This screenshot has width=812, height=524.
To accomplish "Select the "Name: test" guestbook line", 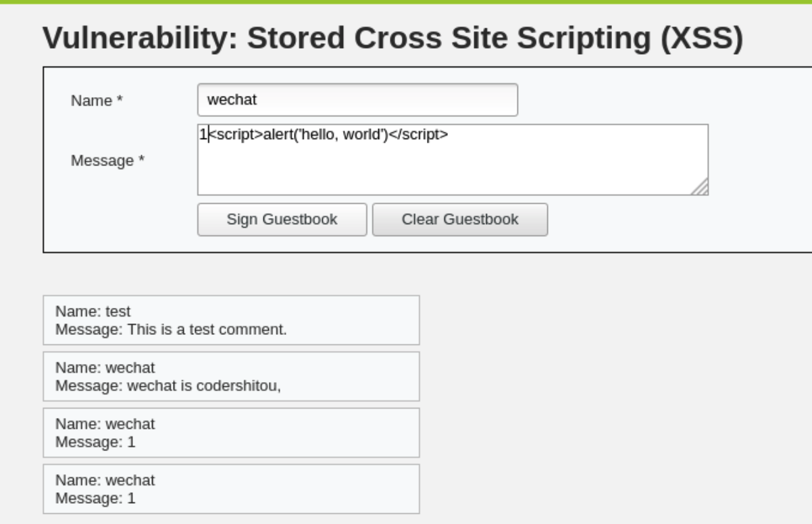I will click(93, 312).
